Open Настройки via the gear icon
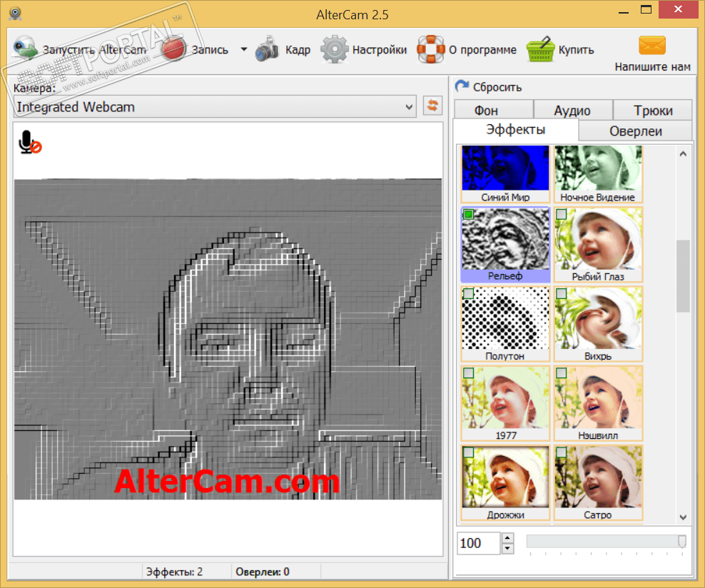This screenshot has width=705, height=588. (x=334, y=49)
